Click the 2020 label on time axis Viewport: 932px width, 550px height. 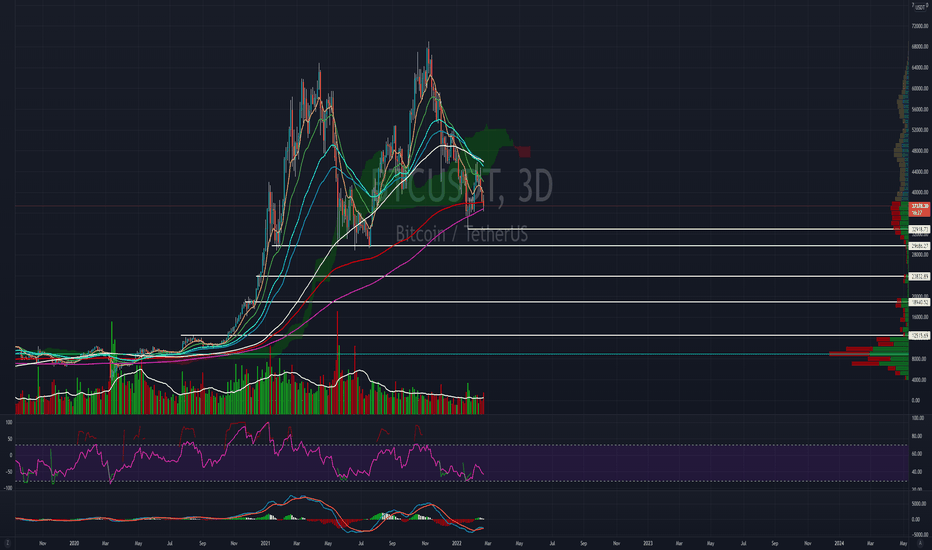click(x=74, y=543)
